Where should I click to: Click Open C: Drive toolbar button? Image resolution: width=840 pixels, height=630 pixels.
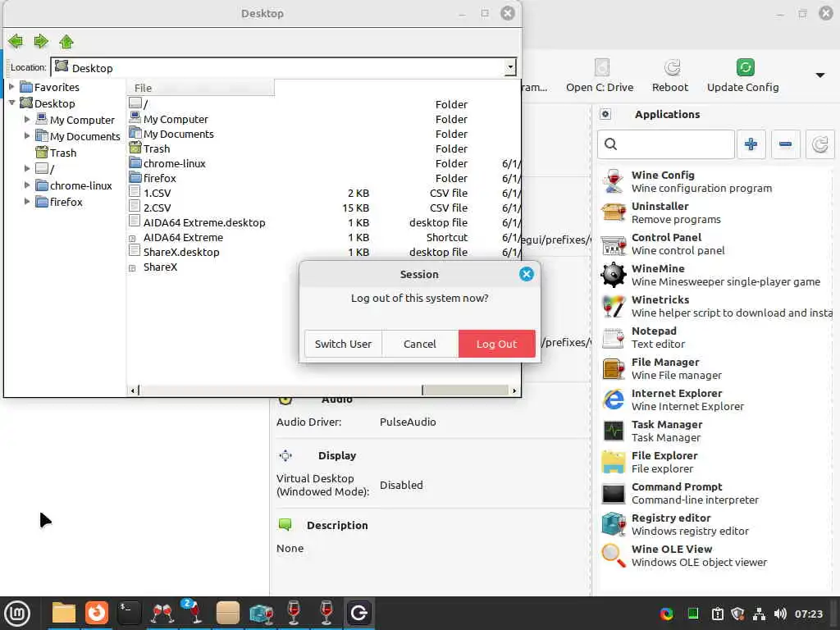pyautogui.click(x=600, y=75)
